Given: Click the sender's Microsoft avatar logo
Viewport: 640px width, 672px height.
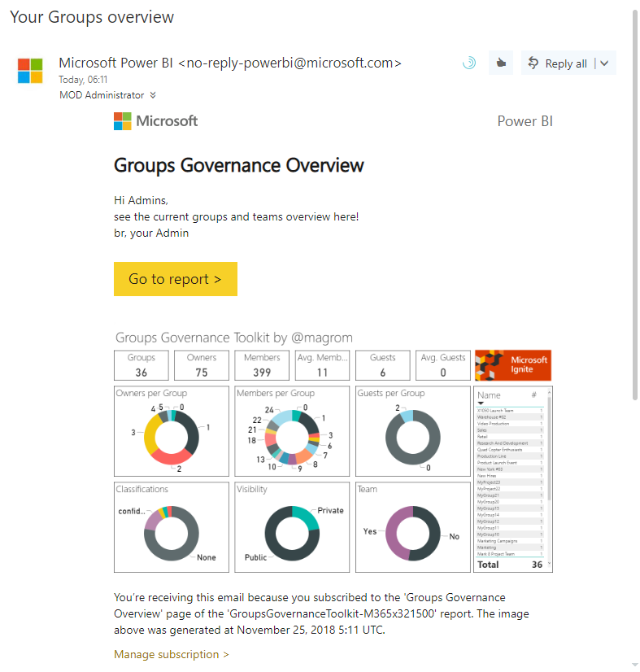Looking at the screenshot, I should click(30, 71).
